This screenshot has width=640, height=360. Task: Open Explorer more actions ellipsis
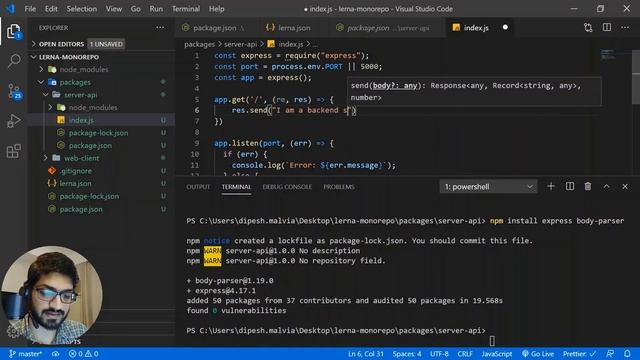(160, 28)
